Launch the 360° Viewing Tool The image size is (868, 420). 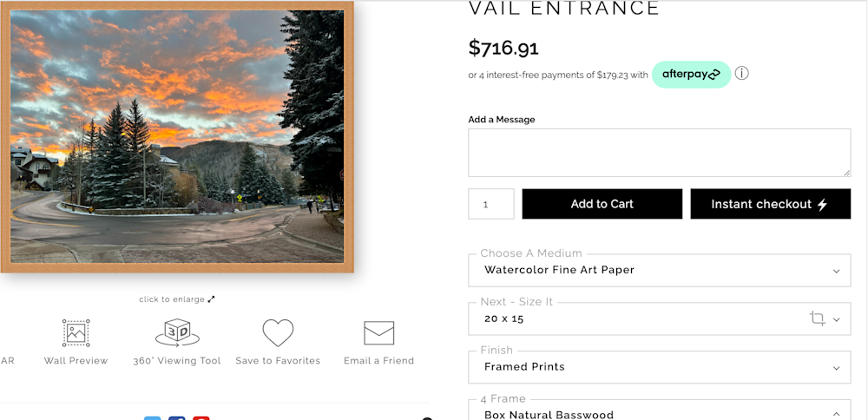click(x=177, y=333)
